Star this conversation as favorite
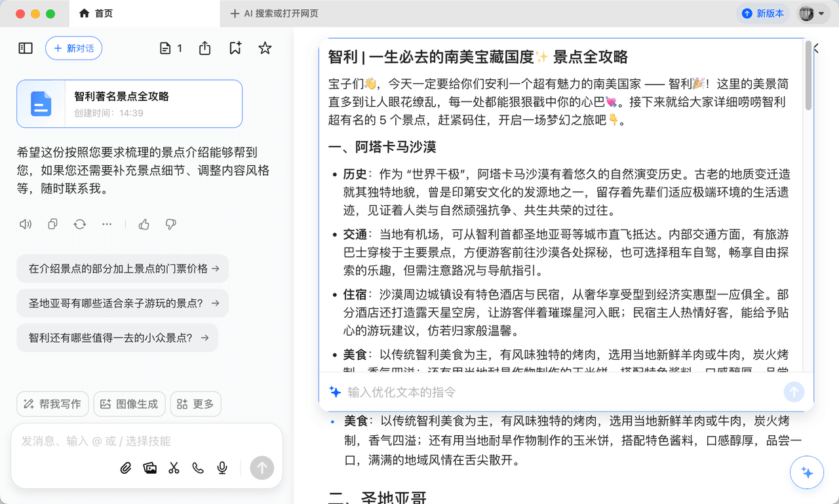The image size is (839, 504). 265,48
